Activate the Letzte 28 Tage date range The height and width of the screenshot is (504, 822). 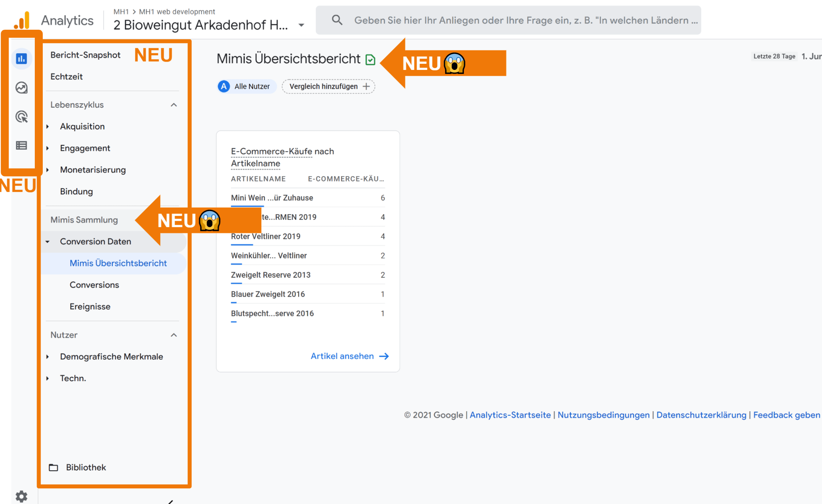coord(774,56)
